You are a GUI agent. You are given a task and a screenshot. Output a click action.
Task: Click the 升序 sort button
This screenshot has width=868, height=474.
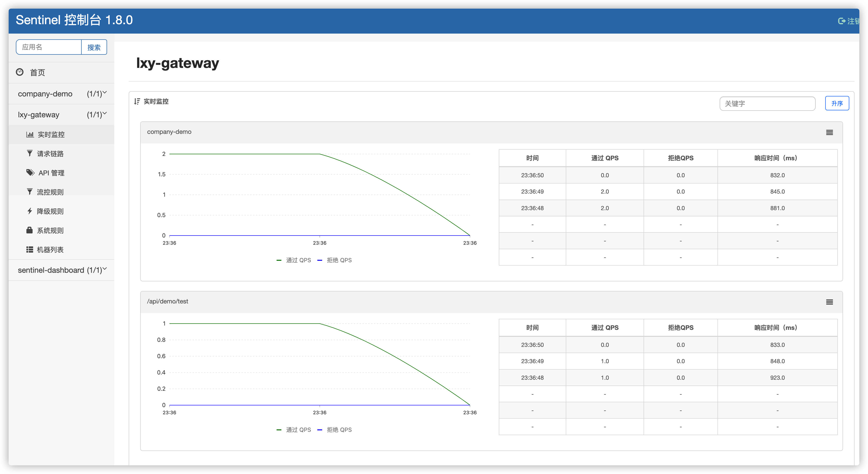pyautogui.click(x=837, y=104)
